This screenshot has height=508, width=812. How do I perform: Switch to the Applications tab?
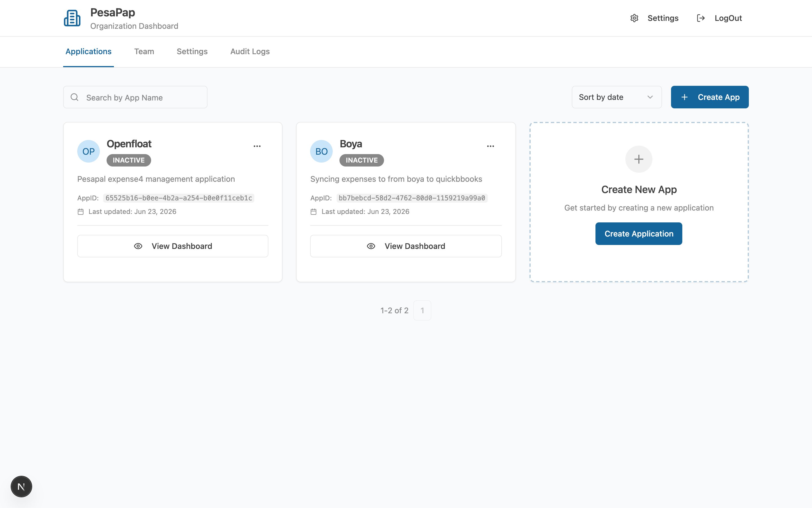(x=89, y=51)
